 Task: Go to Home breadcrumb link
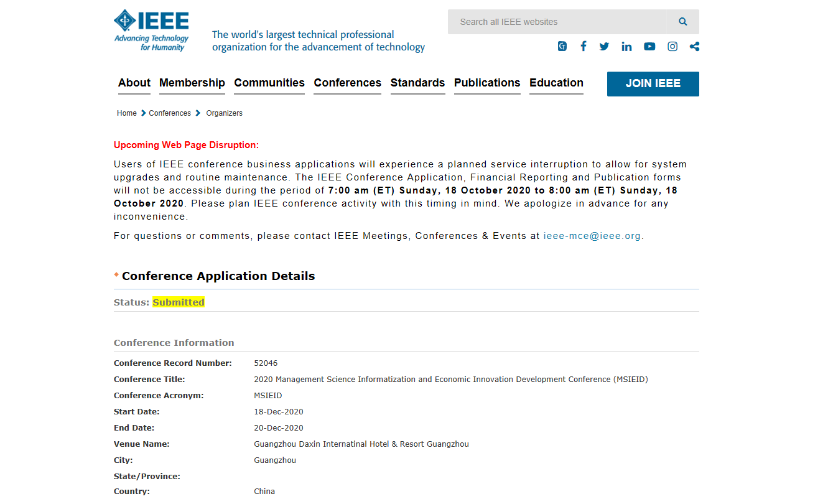click(x=127, y=113)
